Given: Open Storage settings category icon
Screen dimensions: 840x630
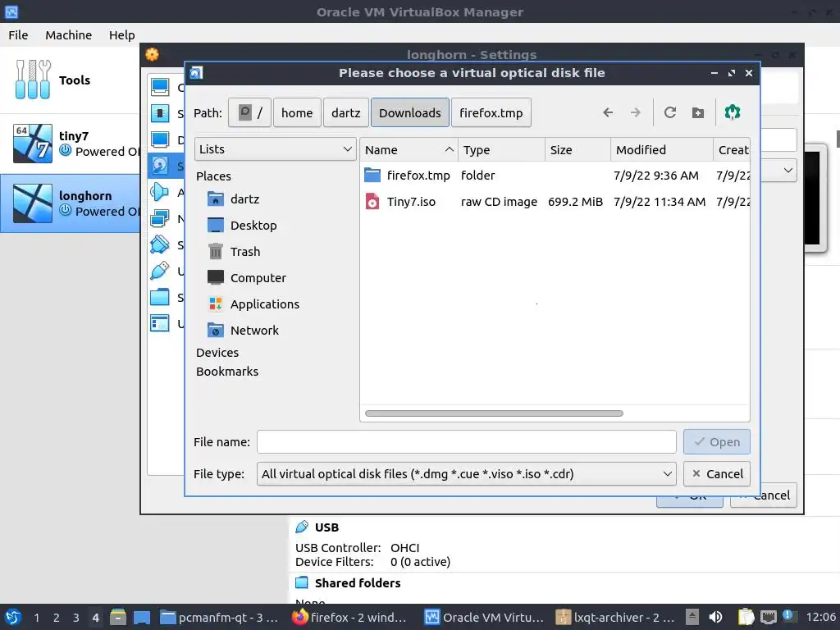Looking at the screenshot, I should pyautogui.click(x=160, y=166).
